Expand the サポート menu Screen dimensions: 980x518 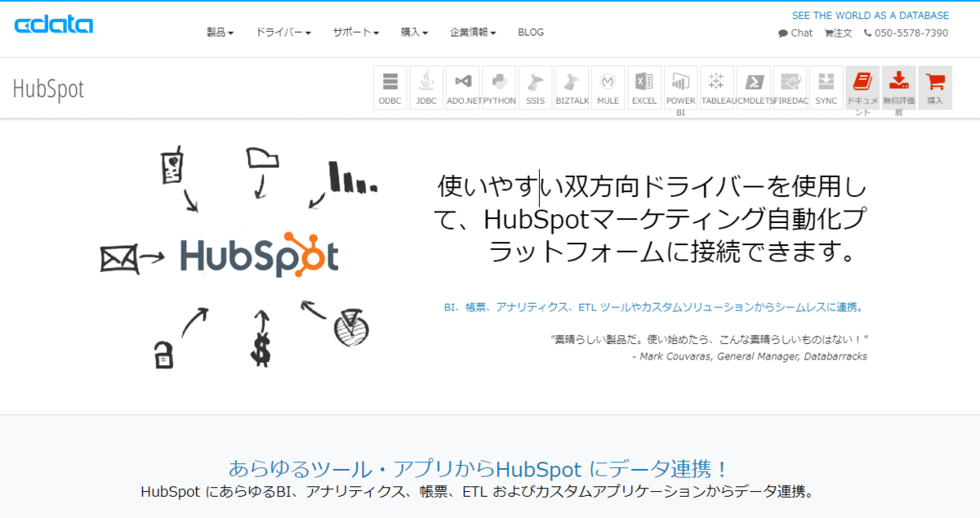[356, 33]
